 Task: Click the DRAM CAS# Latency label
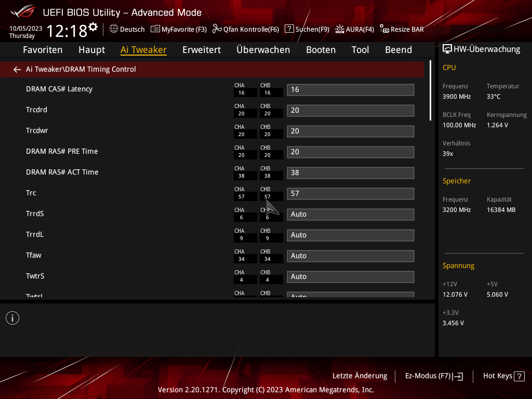[x=59, y=89]
